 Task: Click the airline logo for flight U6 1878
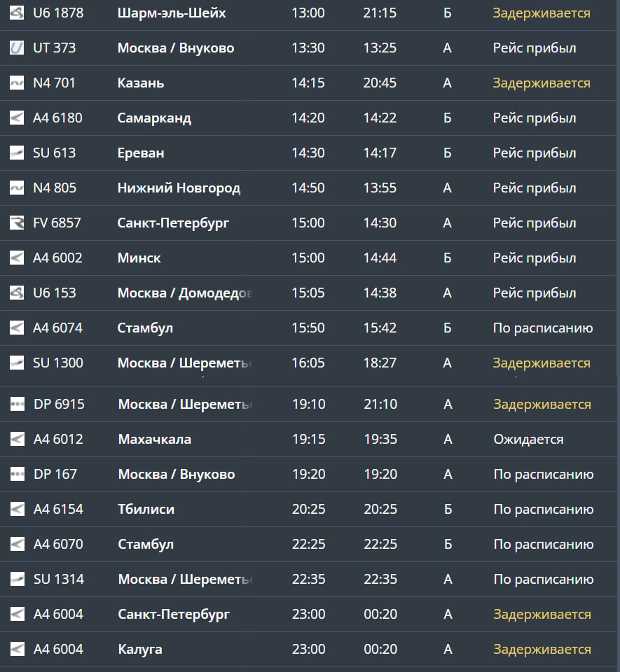click(17, 13)
